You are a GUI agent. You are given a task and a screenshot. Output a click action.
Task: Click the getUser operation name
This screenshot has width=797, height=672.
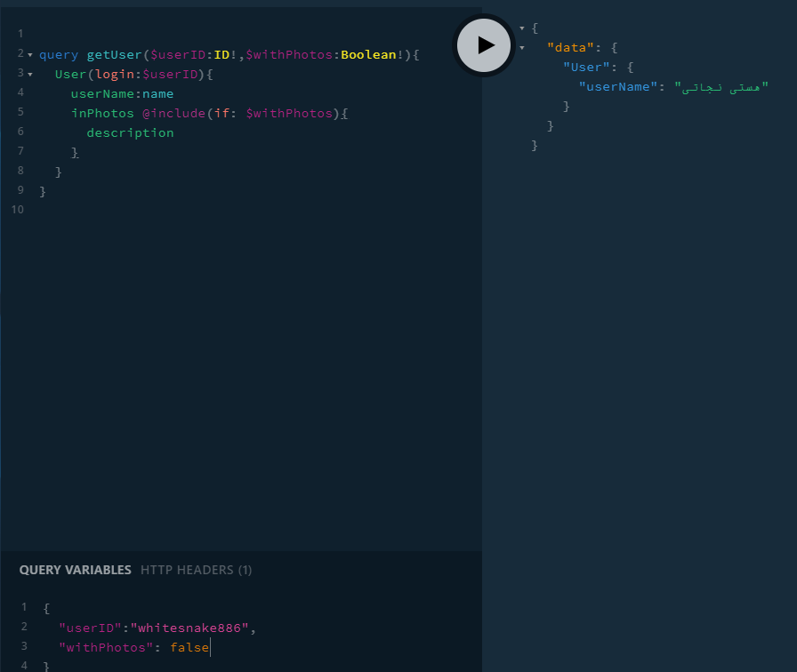click(x=115, y=55)
